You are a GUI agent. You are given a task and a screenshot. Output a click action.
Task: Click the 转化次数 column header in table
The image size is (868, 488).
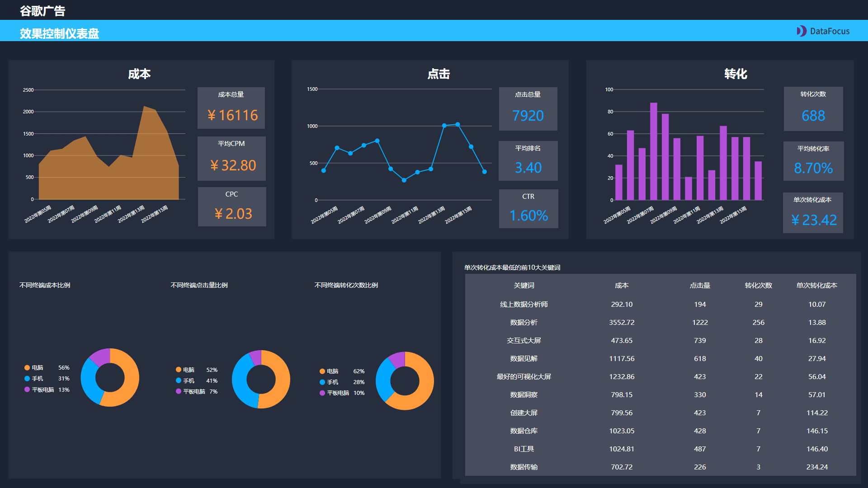coord(759,285)
